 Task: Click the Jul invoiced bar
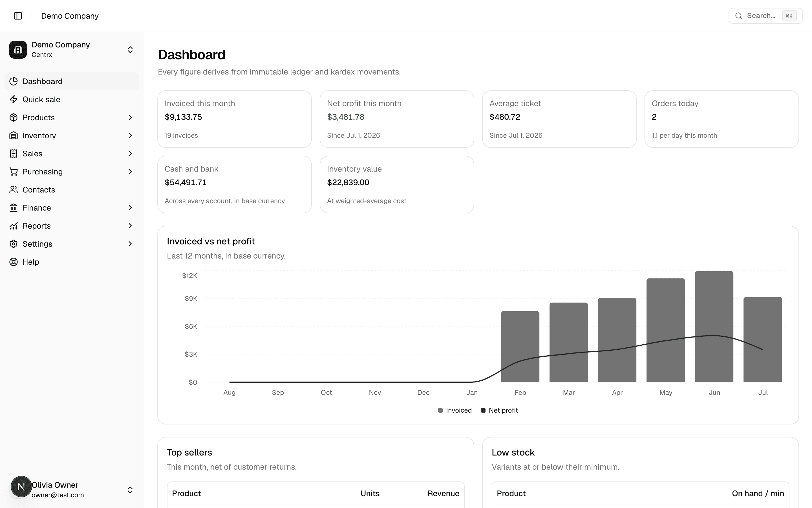(x=763, y=339)
